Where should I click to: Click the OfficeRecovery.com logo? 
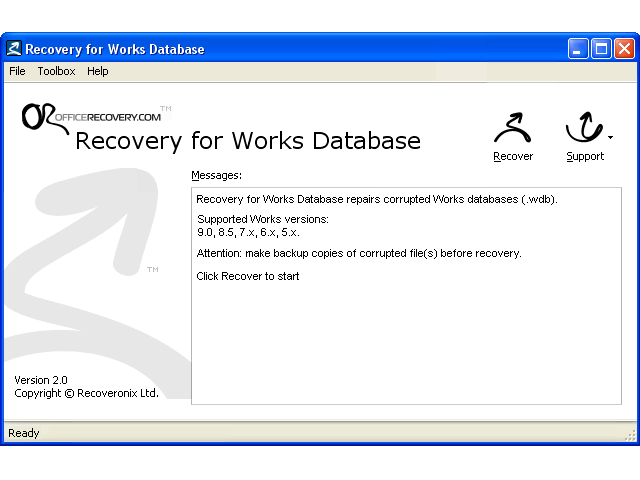click(x=96, y=117)
